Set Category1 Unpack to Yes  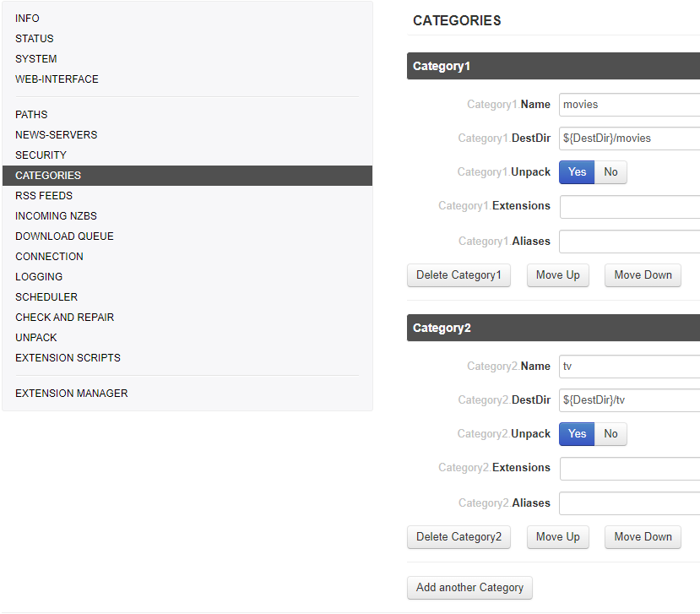click(x=577, y=172)
